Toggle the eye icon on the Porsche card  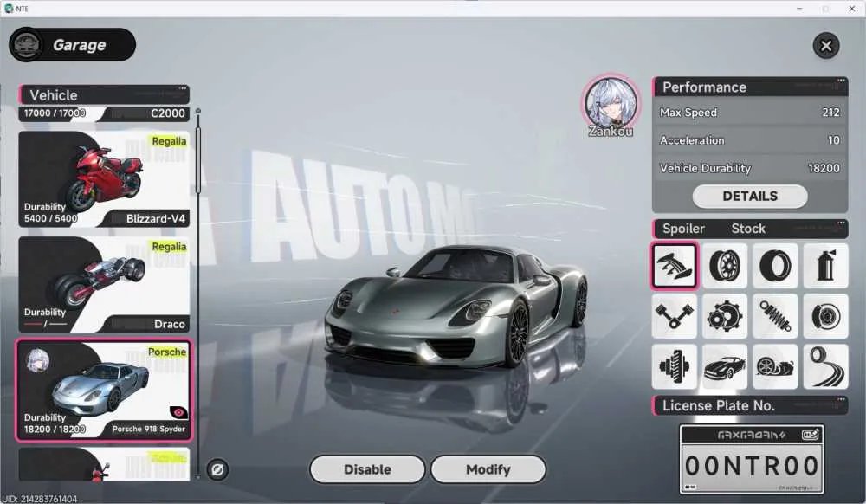(178, 412)
